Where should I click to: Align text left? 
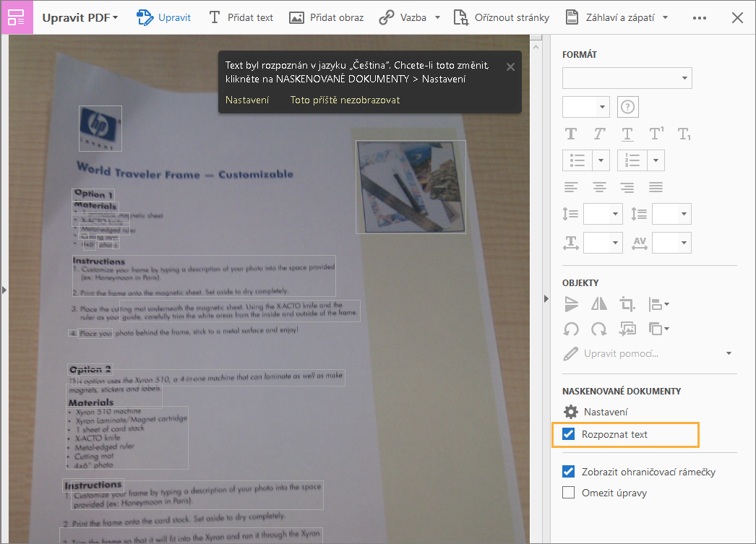(x=571, y=187)
